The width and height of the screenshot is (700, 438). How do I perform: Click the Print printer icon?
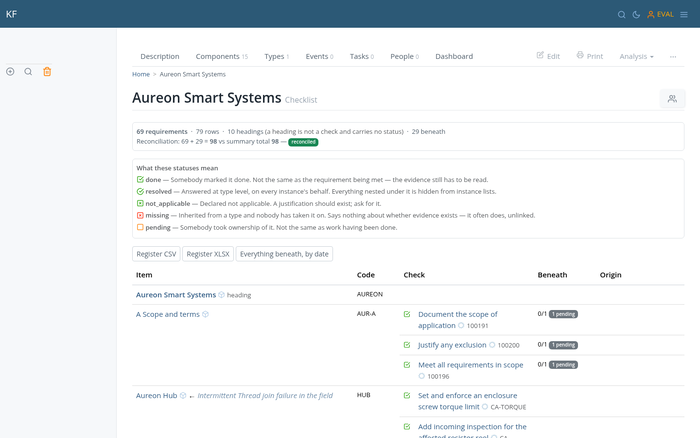click(580, 55)
